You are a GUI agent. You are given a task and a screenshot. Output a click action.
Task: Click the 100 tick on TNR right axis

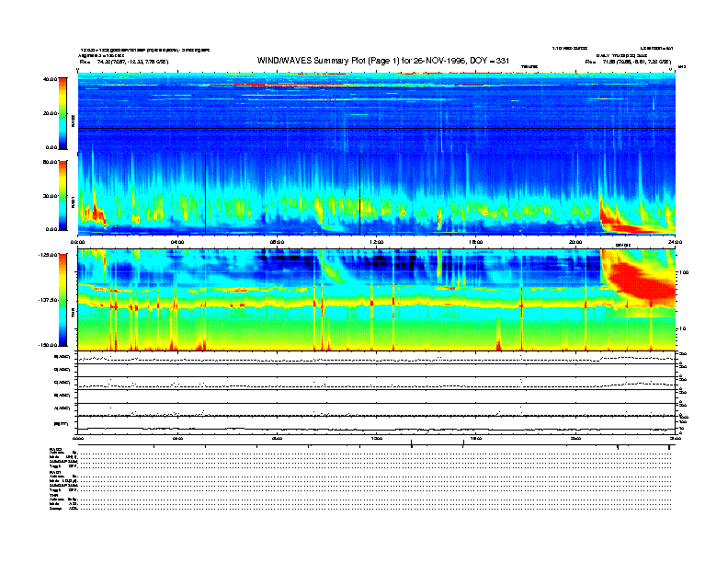(x=684, y=272)
